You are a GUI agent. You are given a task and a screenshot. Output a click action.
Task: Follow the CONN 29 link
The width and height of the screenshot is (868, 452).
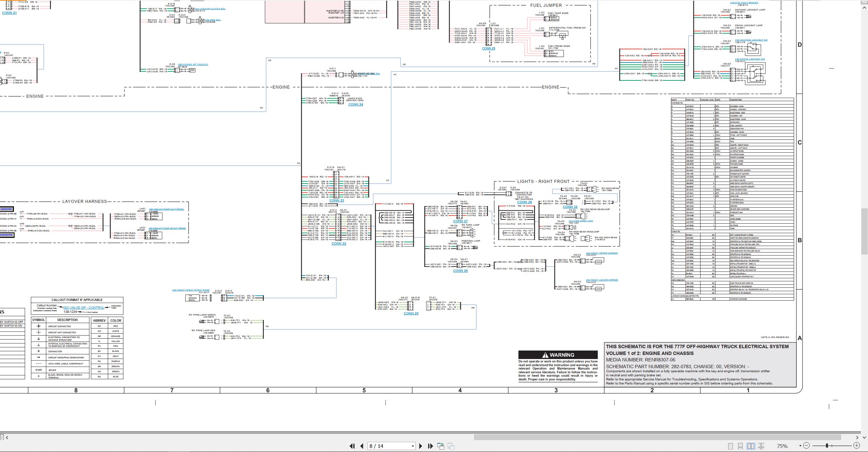(489, 49)
